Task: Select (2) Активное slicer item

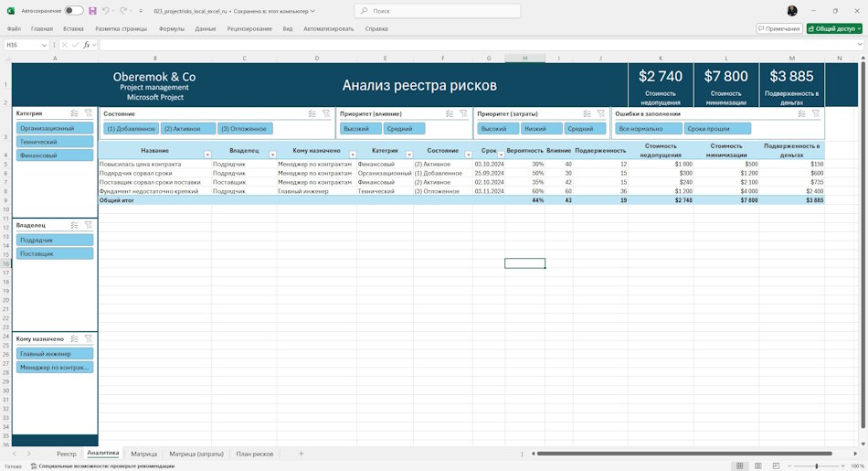Action: coord(187,129)
